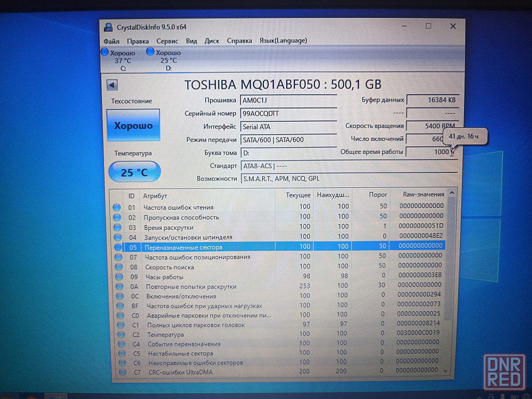
Task: Select row Переназначенные сектора
Action: tap(279, 246)
